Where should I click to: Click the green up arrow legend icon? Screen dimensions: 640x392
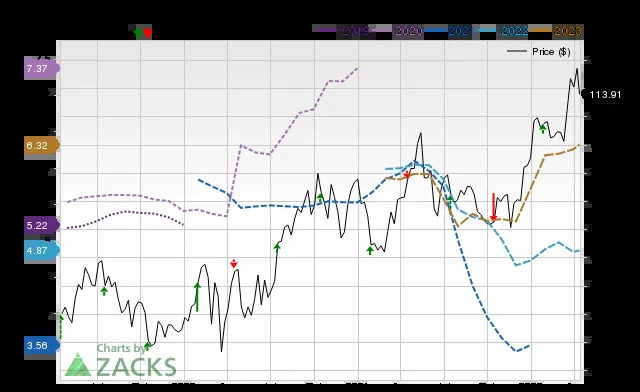click(138, 32)
